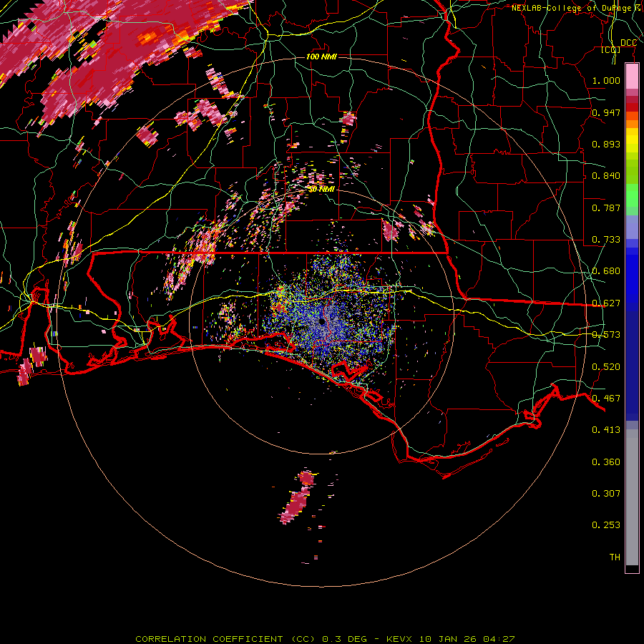Select the 0.467 legend value
Viewport: 644px width, 644px height.
click(x=606, y=399)
